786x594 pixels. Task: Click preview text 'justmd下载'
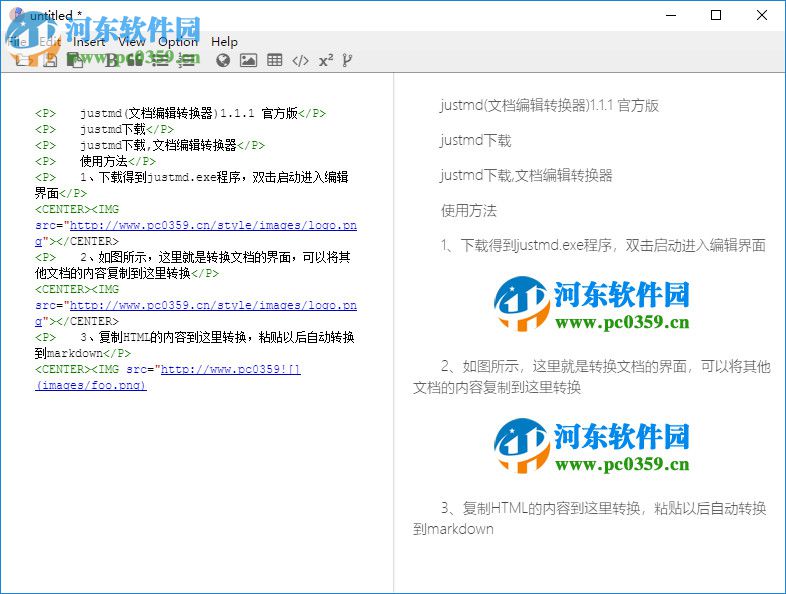click(476, 140)
